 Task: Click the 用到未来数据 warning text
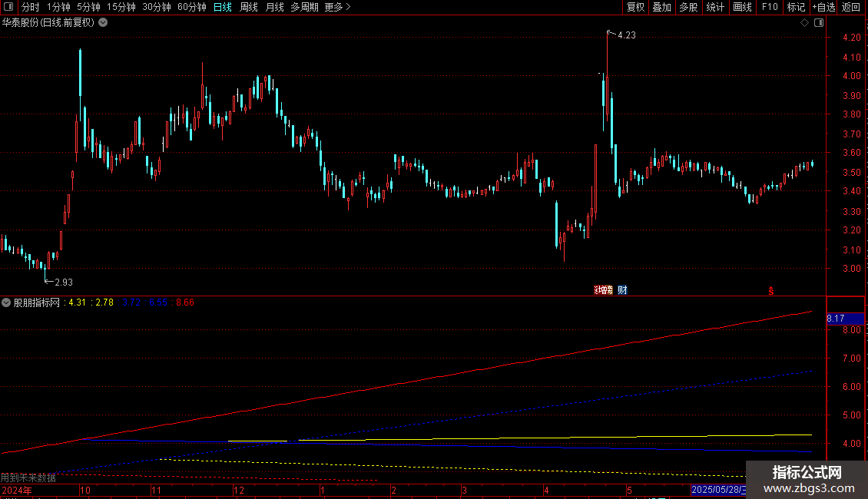(x=28, y=478)
